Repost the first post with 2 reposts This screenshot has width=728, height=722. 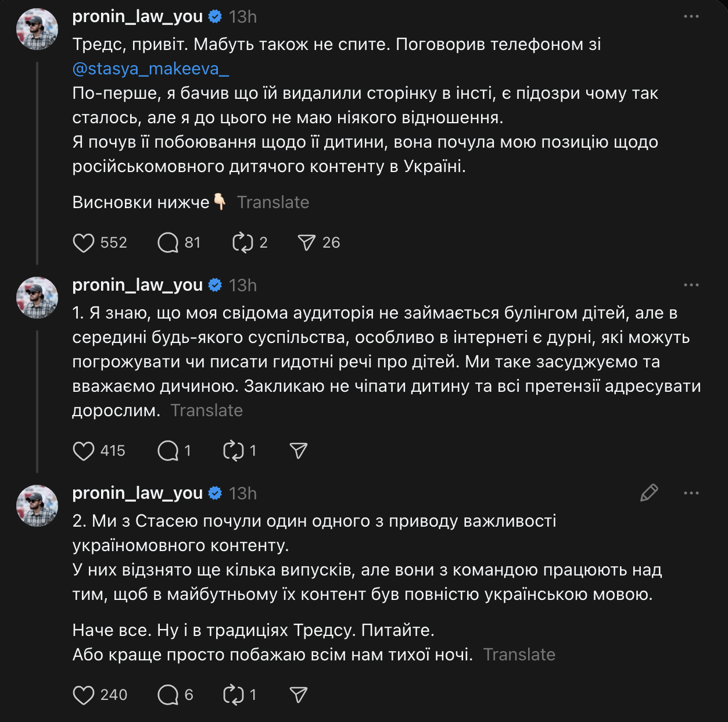click(x=242, y=242)
